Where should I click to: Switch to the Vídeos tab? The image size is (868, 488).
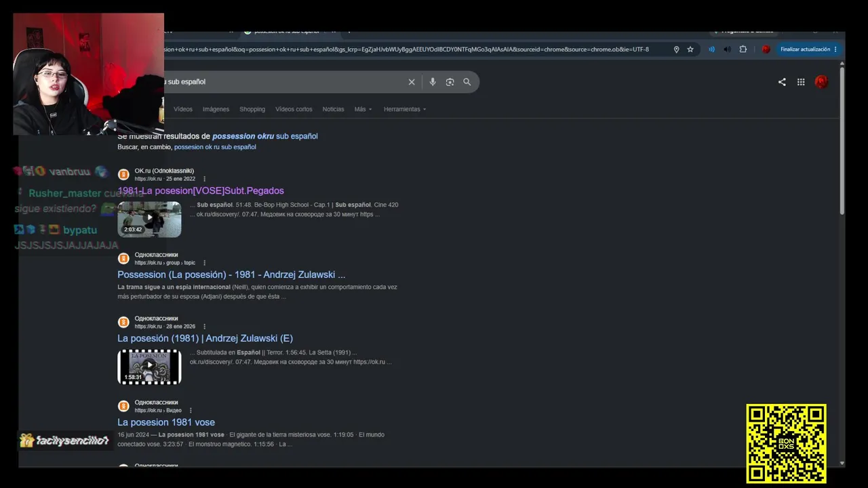click(183, 109)
